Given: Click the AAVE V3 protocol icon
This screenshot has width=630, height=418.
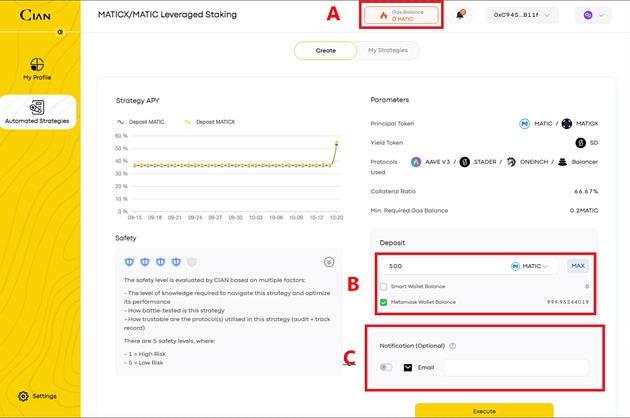Looking at the screenshot, I should click(x=416, y=161).
